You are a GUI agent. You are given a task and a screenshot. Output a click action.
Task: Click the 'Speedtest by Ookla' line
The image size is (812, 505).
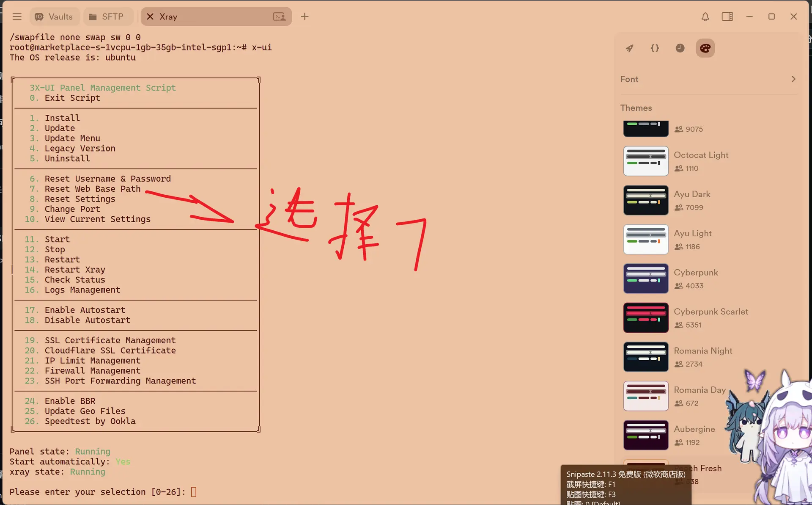[80, 421]
